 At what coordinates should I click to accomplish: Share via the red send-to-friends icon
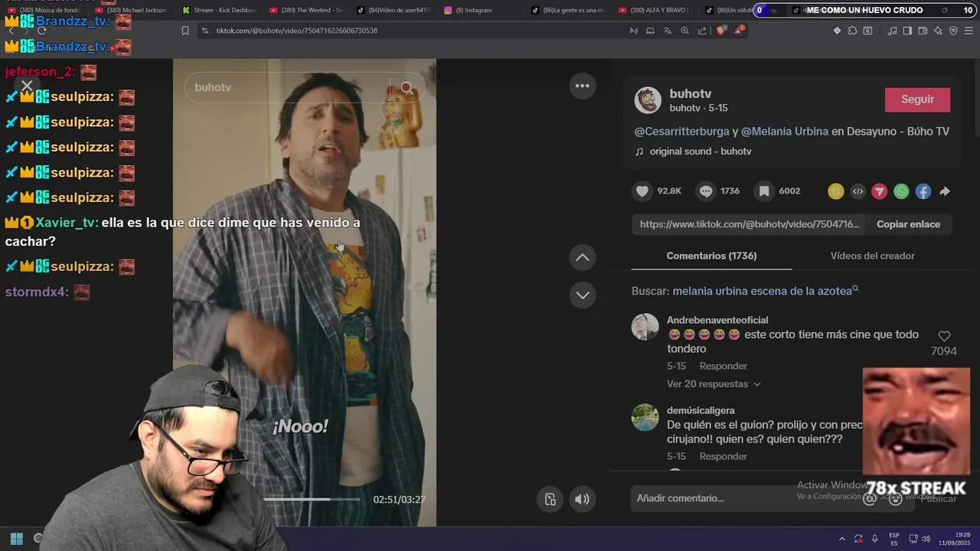tap(880, 191)
